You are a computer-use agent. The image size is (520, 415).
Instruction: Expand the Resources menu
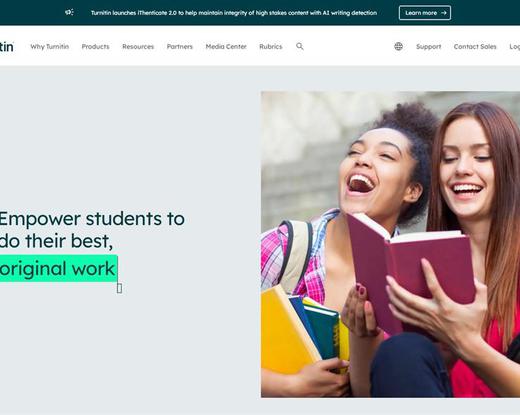click(138, 47)
